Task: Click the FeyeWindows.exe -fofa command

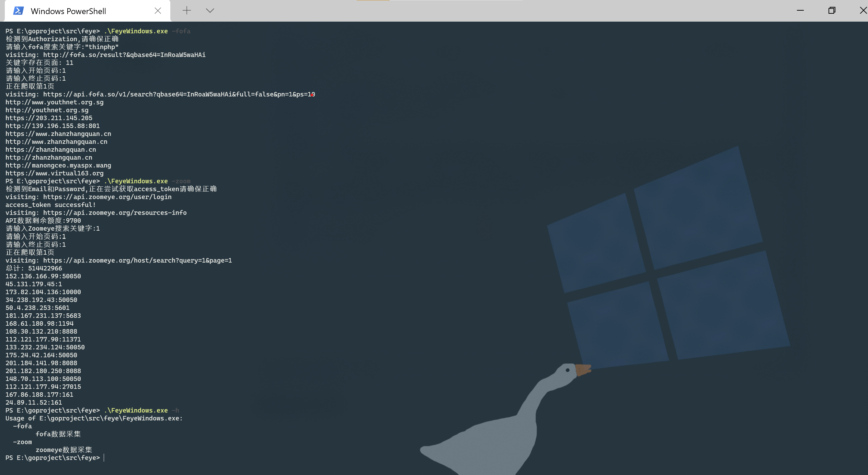Action: click(147, 31)
